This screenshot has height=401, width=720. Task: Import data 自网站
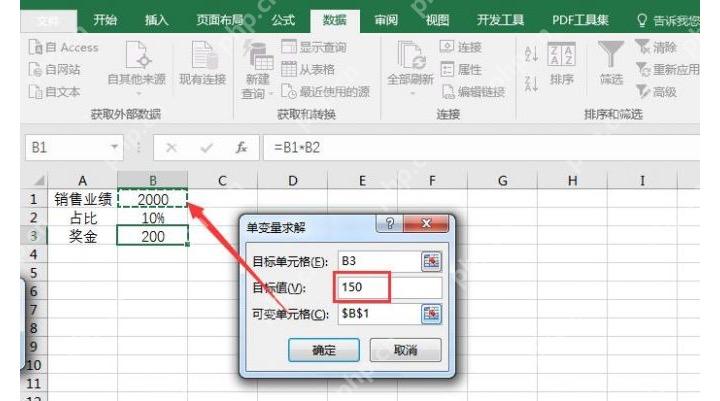(x=55, y=69)
